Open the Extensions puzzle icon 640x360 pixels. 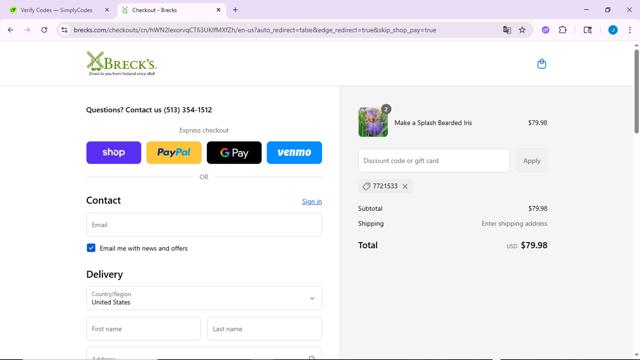point(562,30)
